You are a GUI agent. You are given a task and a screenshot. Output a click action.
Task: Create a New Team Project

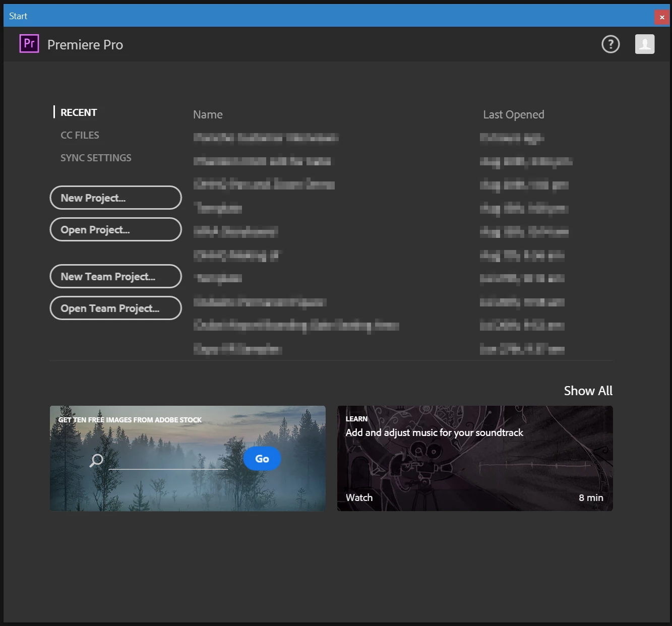(115, 276)
